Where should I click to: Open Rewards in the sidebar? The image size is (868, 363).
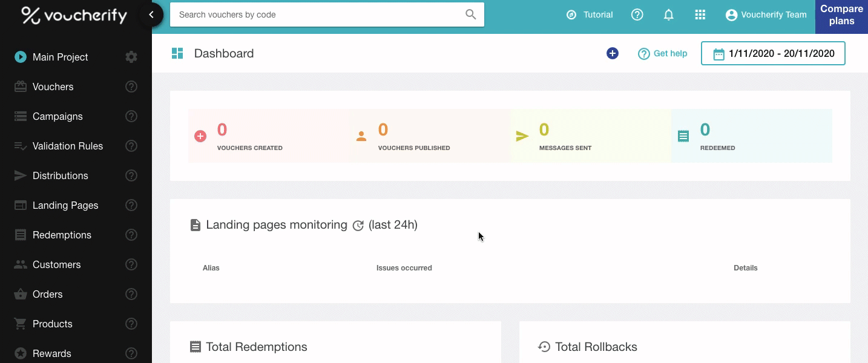51,353
